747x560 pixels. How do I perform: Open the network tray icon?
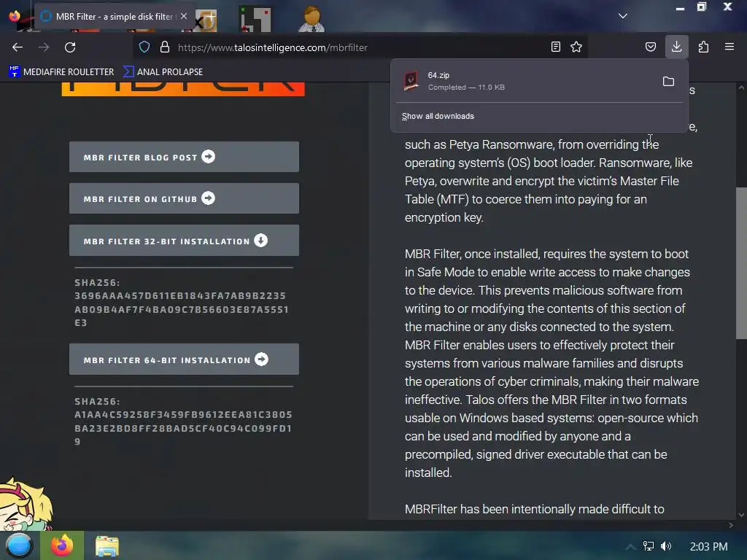[x=648, y=546]
